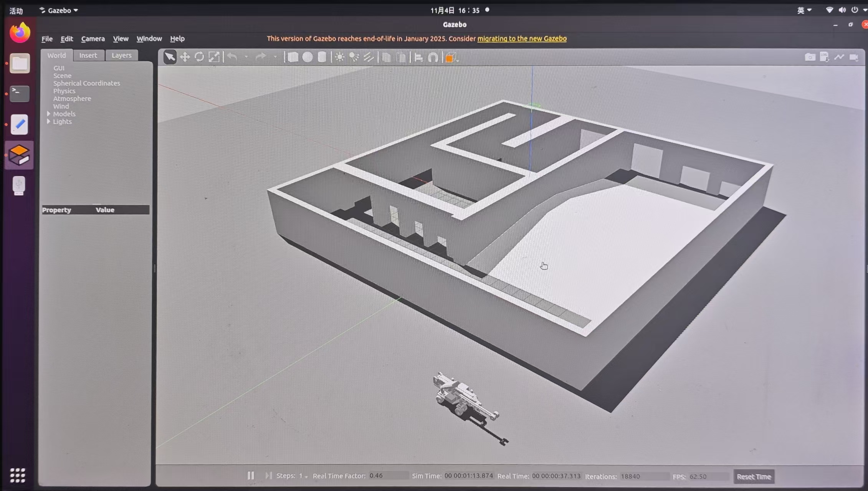
Task: Open migrating to the new Gazebo link
Action: tap(521, 39)
